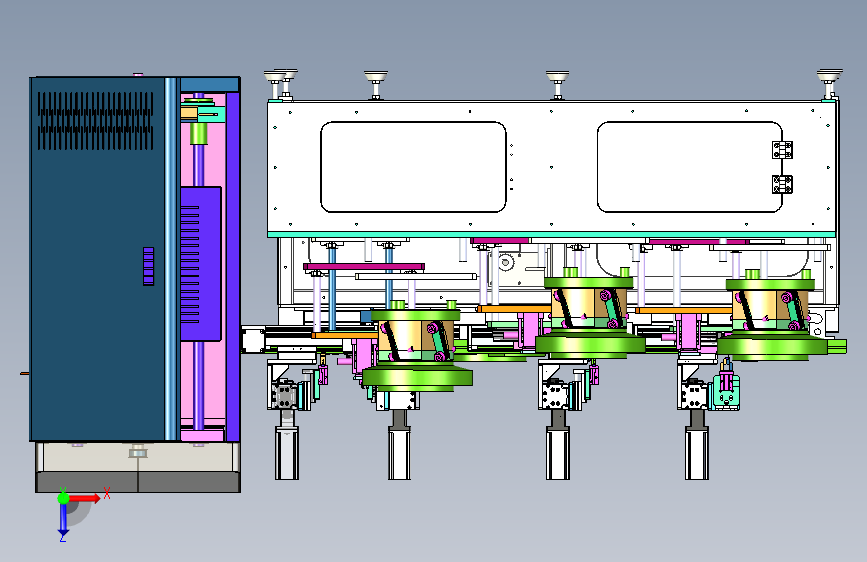The image size is (867, 562).
Task: Select the lower hinge on the right window
Action: pyautogui.click(x=782, y=184)
